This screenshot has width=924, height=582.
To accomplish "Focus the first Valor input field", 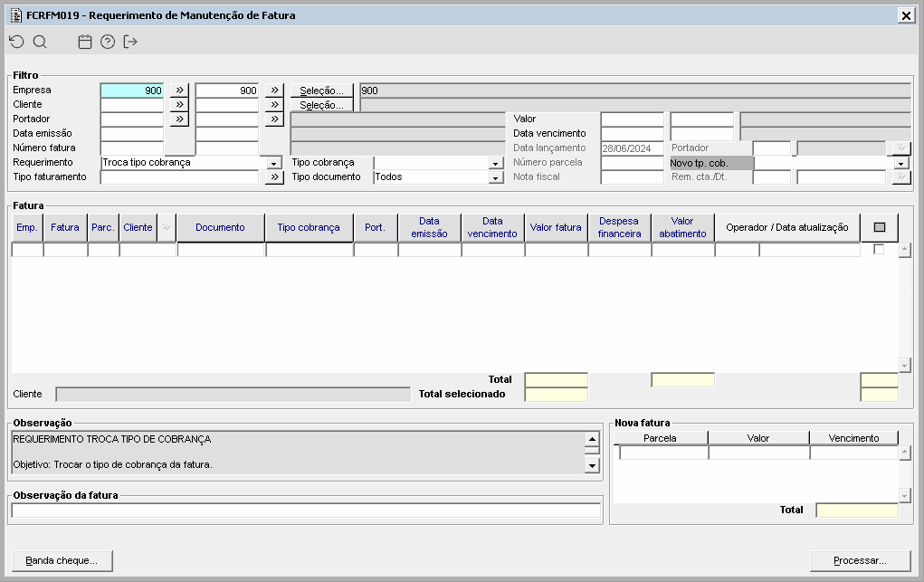I will tap(633, 119).
